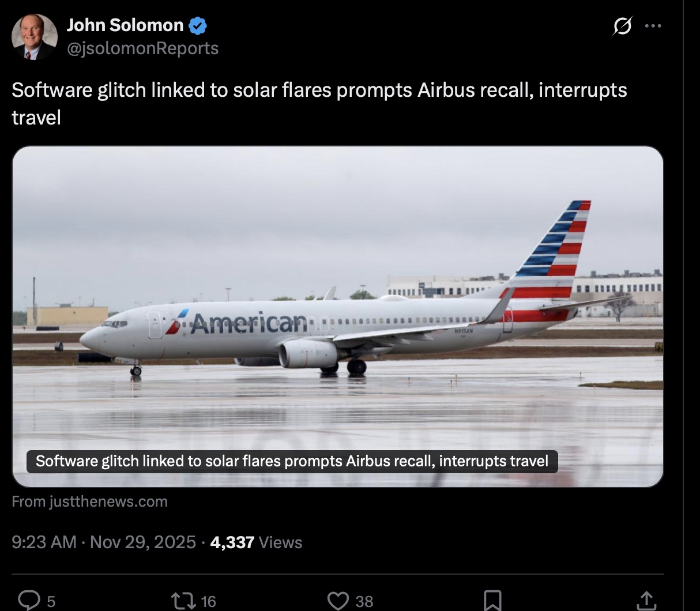The width and height of the screenshot is (700, 611).
Task: Bookmark this post
Action: [x=492, y=601]
